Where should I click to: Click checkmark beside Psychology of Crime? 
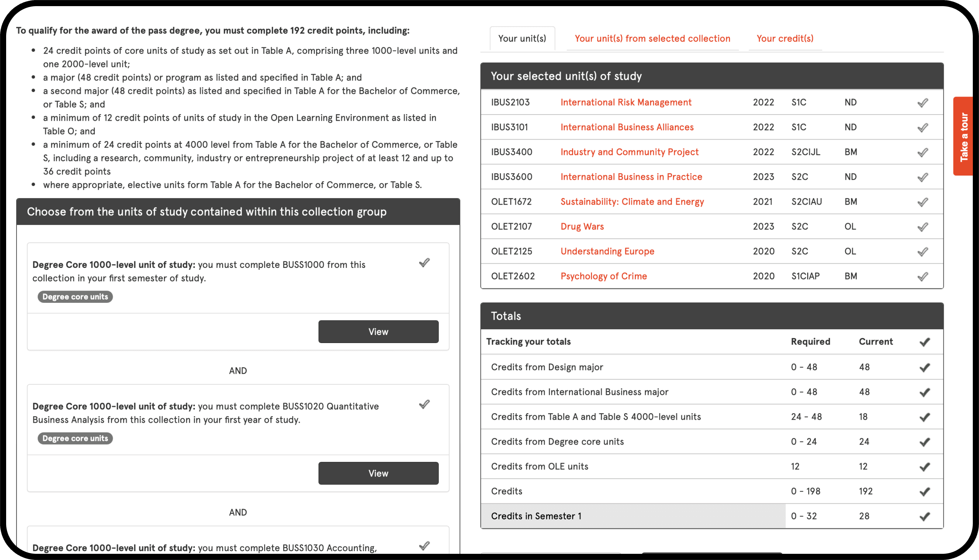[923, 276]
